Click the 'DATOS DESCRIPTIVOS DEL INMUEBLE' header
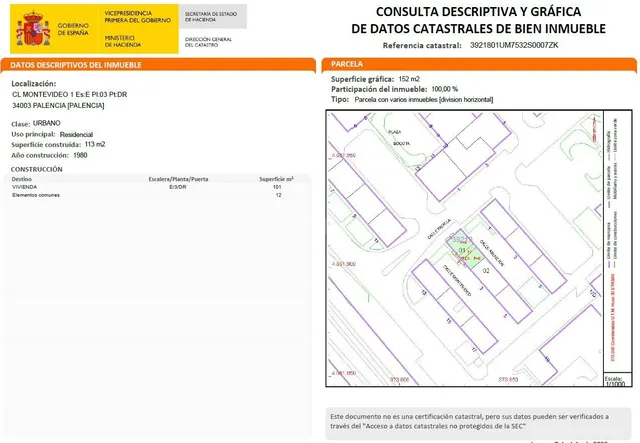 click(76, 65)
